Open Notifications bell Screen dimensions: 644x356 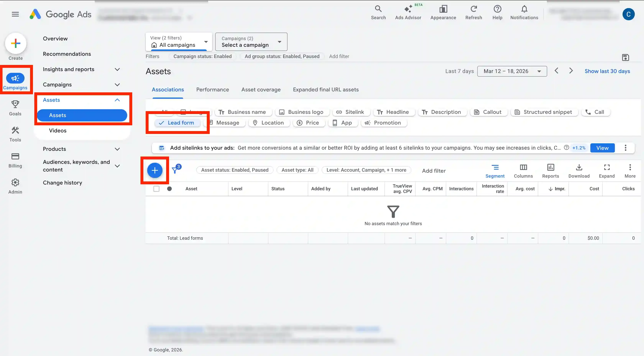click(x=524, y=12)
